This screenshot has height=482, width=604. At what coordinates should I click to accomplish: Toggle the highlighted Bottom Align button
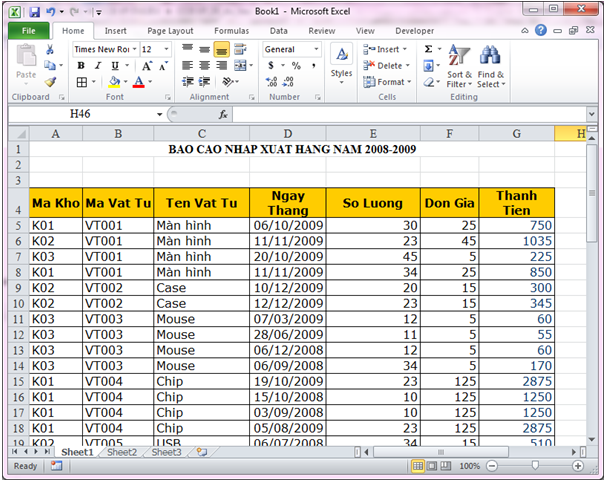(x=221, y=49)
